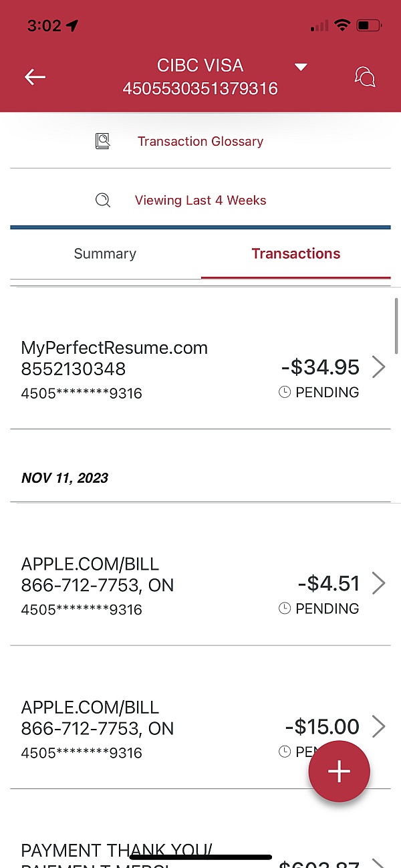Tap the home indicator bar
The height and width of the screenshot is (868, 401).
200,857
